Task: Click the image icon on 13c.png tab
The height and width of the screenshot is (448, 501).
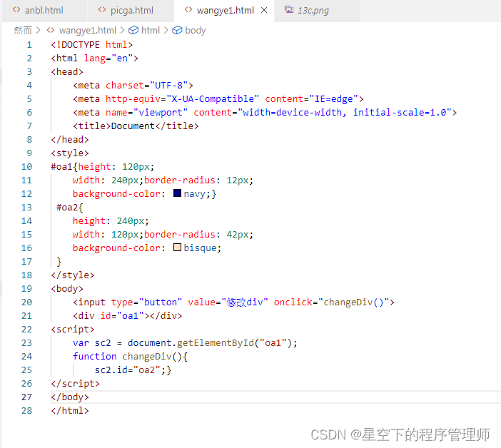Action: click(x=289, y=9)
